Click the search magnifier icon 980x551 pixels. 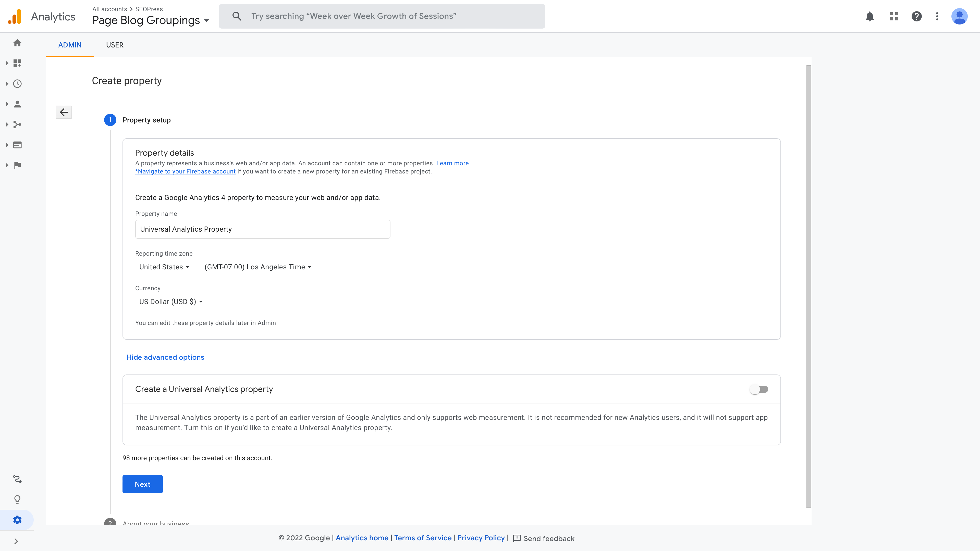(x=237, y=16)
